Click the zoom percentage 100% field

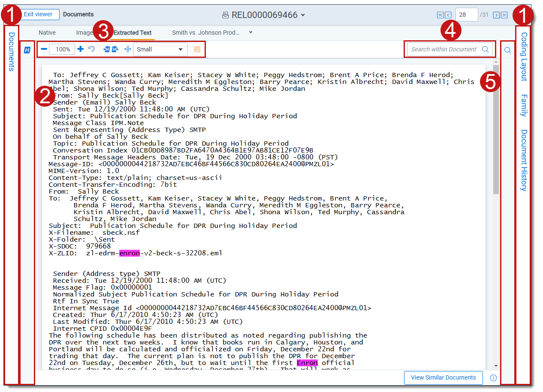coord(62,49)
